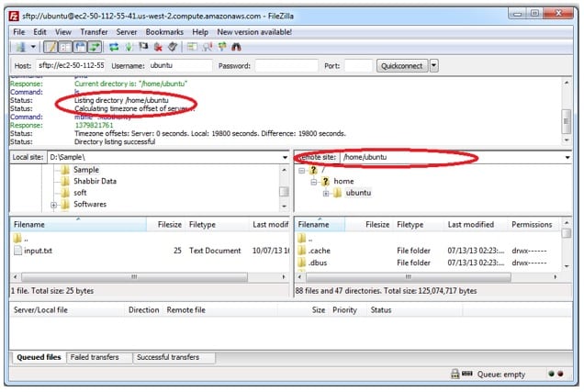Select the .dbus remote folder

pos(318,263)
